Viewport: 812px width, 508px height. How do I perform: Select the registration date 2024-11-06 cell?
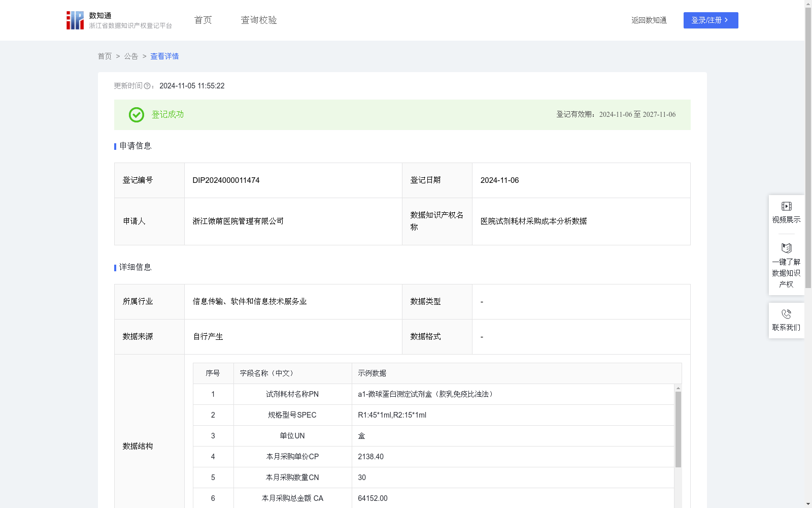point(581,180)
